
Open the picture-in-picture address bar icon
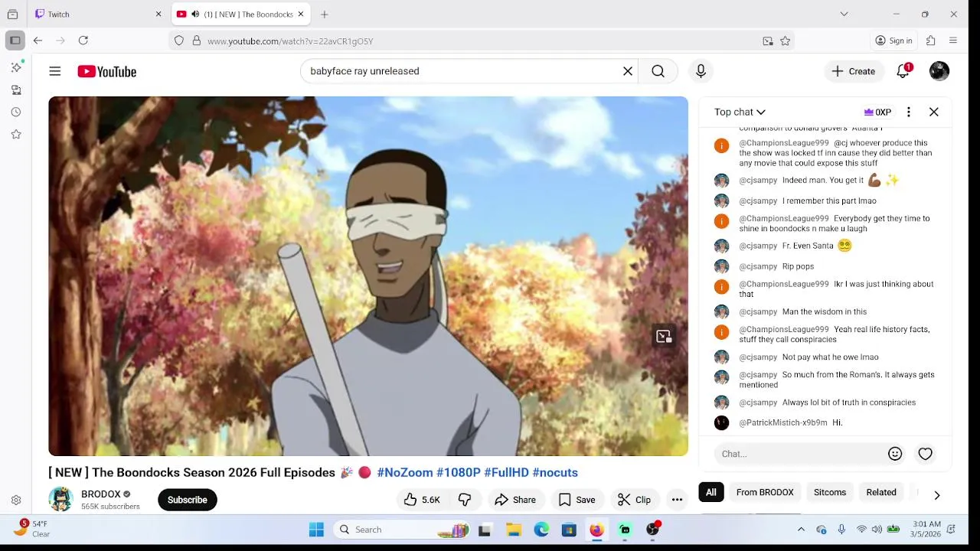768,41
